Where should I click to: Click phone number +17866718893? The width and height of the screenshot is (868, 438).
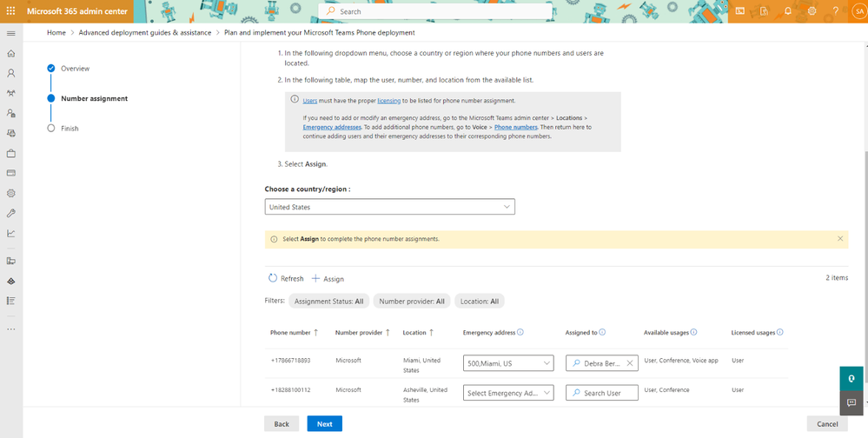290,361
